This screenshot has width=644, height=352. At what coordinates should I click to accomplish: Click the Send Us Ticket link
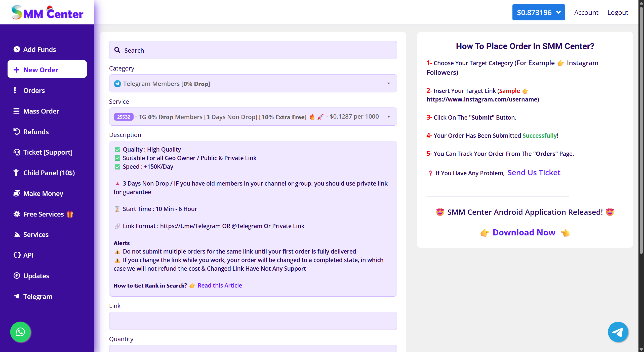534,172
